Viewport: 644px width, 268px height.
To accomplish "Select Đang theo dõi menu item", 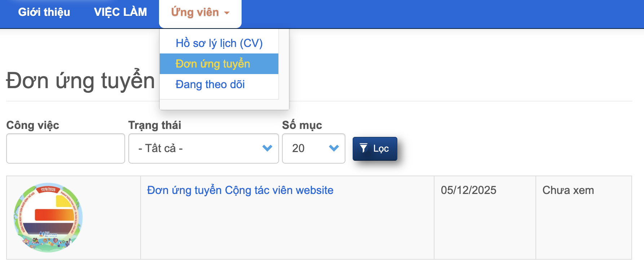I will (x=210, y=85).
